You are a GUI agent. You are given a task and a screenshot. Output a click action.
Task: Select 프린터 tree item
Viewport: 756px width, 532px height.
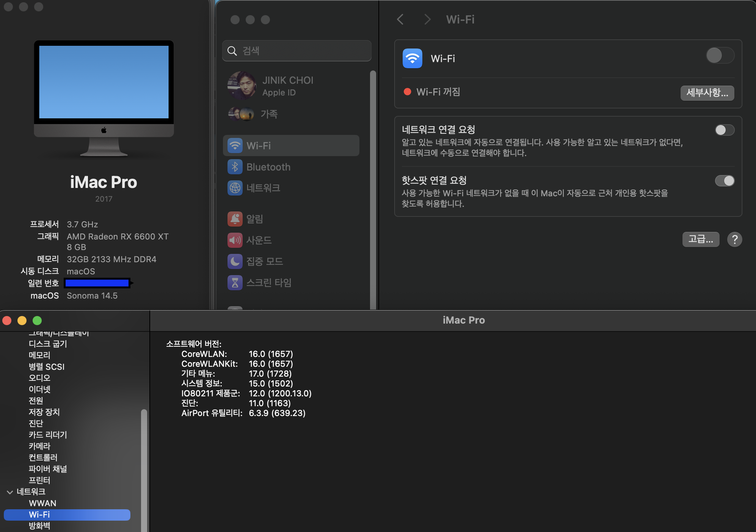(39, 480)
